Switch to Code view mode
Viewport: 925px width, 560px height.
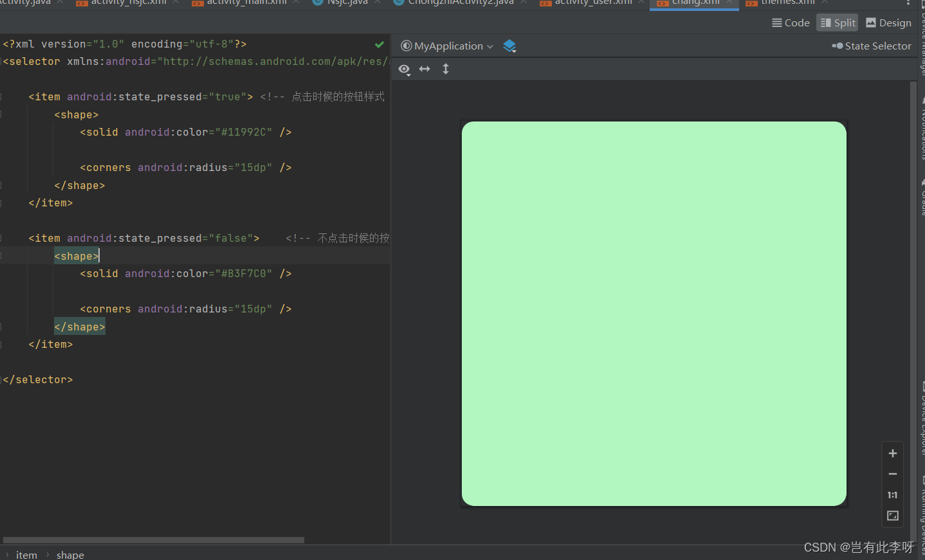(791, 22)
